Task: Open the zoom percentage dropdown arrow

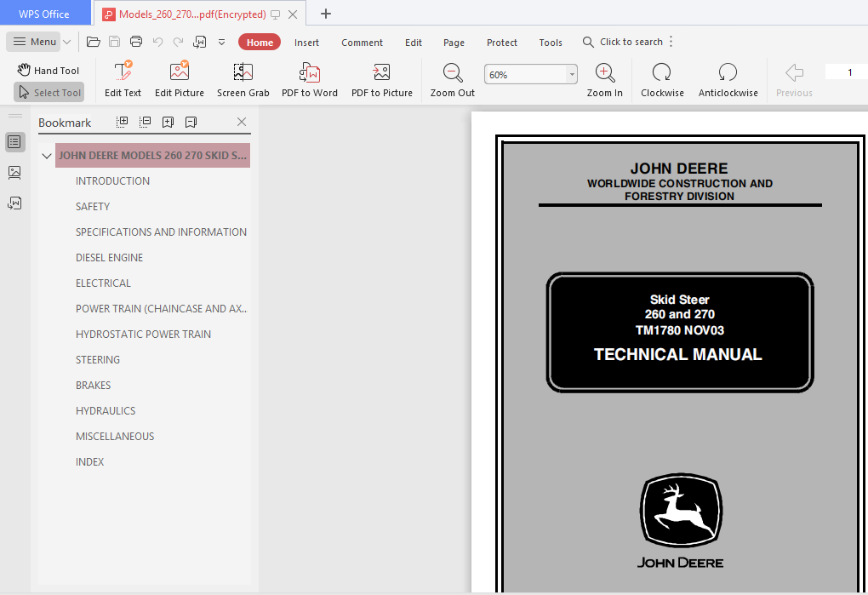Action: pos(572,74)
